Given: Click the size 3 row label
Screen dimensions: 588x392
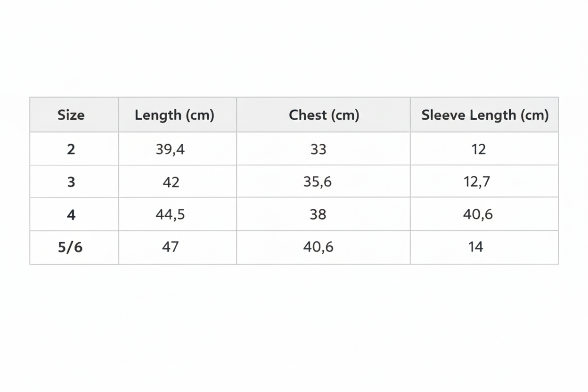Looking at the screenshot, I should pyautogui.click(x=71, y=181).
